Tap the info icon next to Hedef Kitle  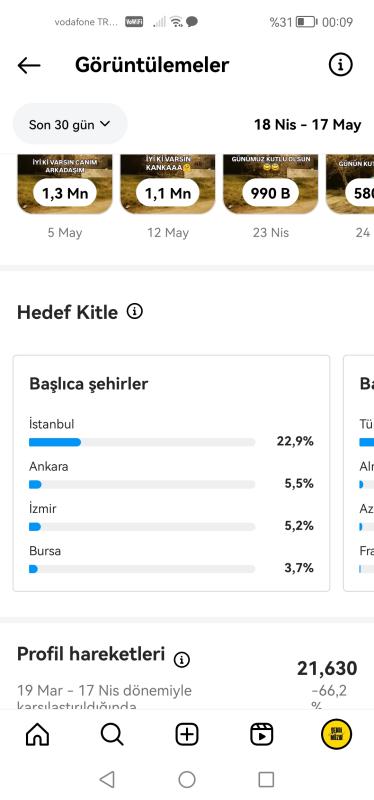[x=135, y=311]
